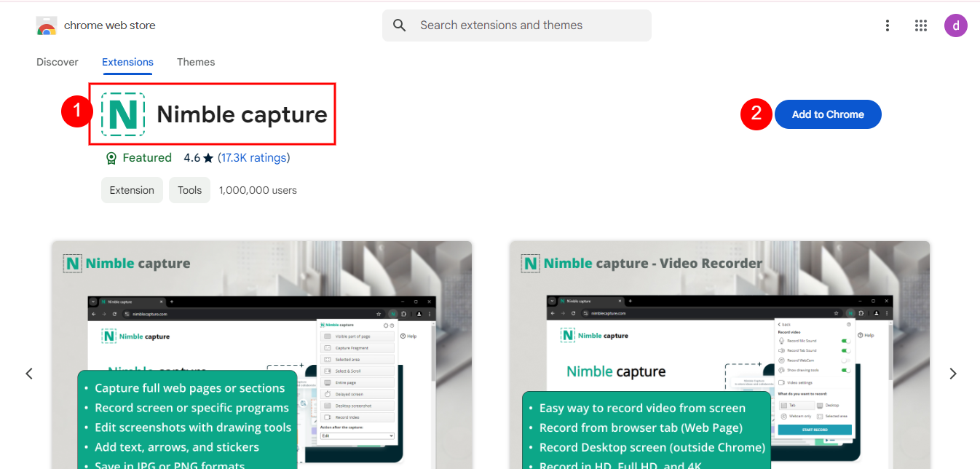Screen dimensions: 980x469
Task: Click the 4.6 star rating text
Action: click(198, 158)
